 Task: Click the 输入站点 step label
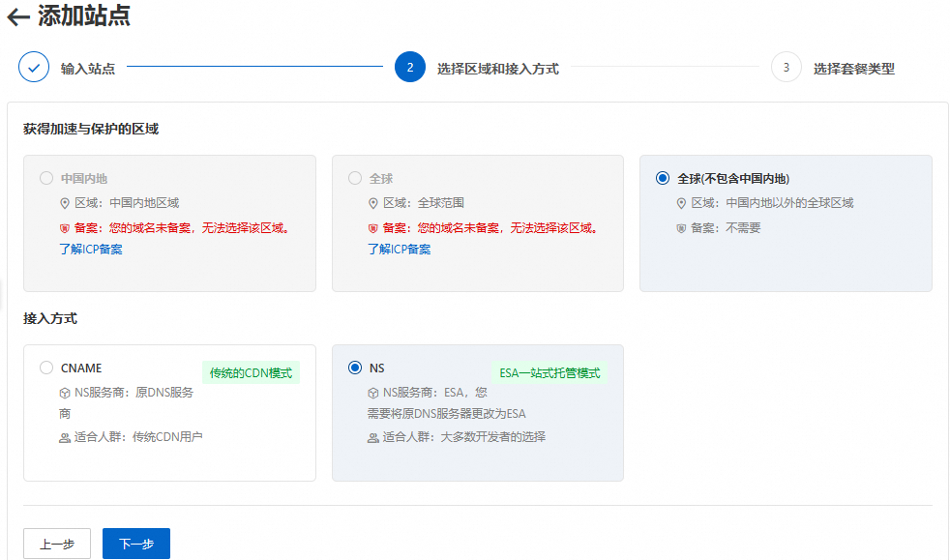click(x=88, y=69)
